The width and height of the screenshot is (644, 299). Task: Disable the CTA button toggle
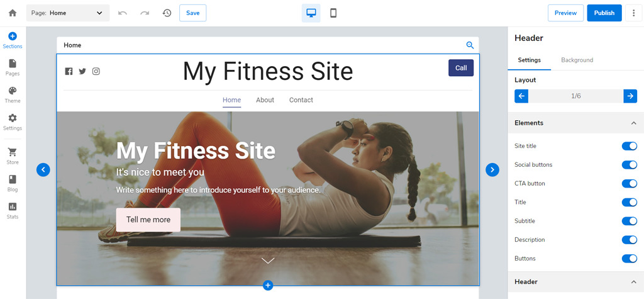pyautogui.click(x=629, y=183)
